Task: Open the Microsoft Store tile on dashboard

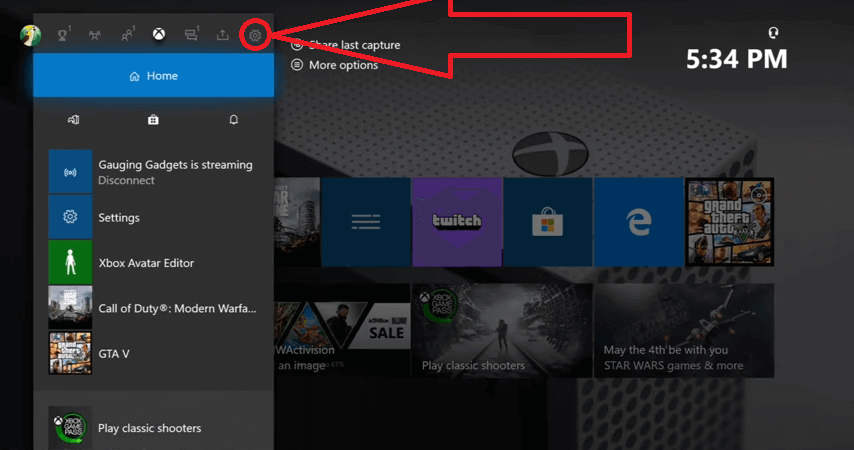Action: (547, 222)
